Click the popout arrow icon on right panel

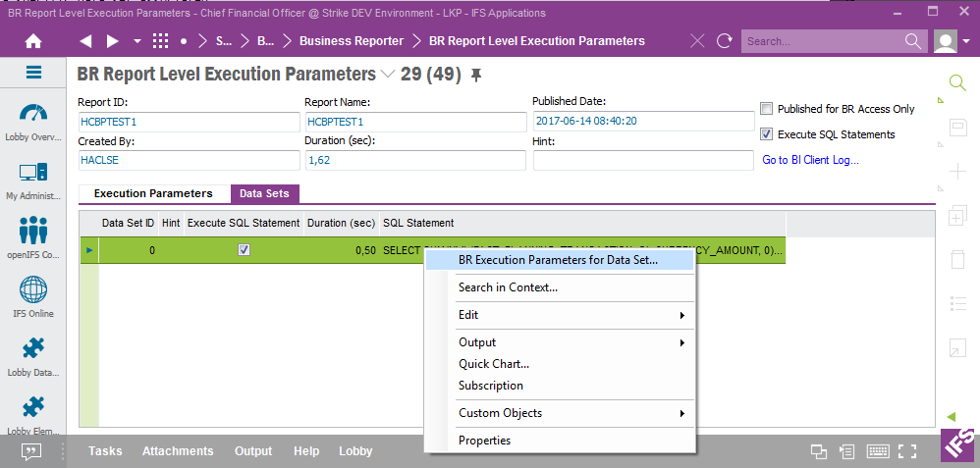pos(958,348)
